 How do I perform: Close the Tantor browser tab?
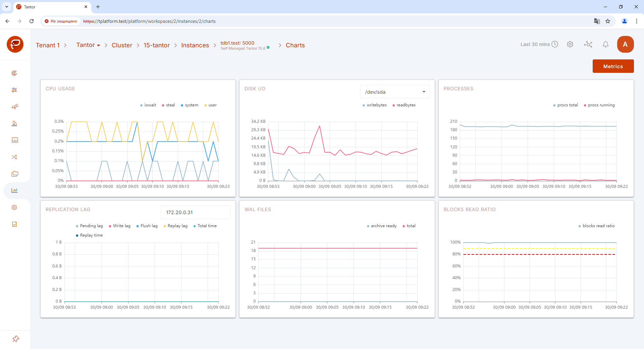(86, 7)
